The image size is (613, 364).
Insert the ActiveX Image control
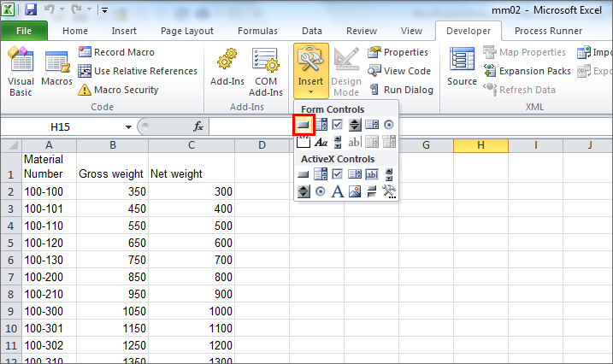[355, 191]
